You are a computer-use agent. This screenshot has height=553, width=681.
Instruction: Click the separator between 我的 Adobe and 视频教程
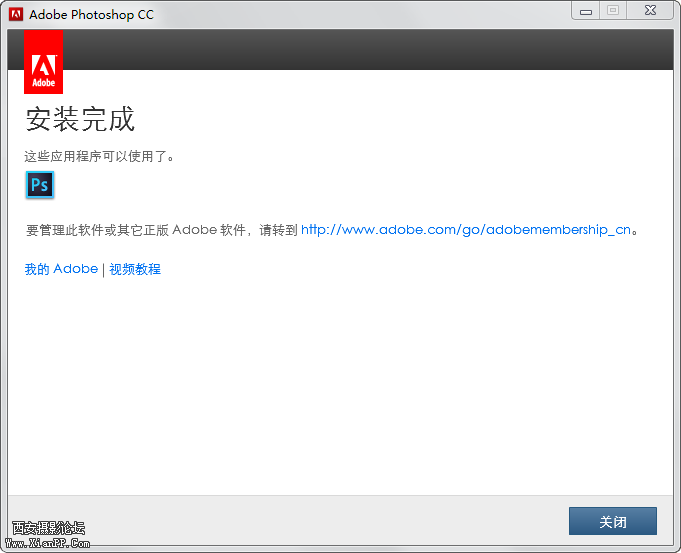click(103, 269)
